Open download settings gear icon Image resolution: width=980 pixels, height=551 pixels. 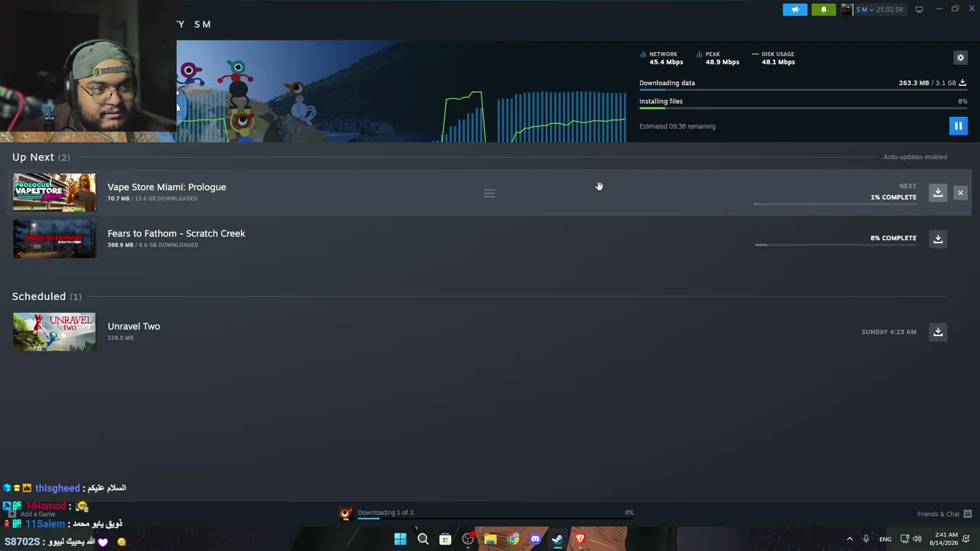960,57
